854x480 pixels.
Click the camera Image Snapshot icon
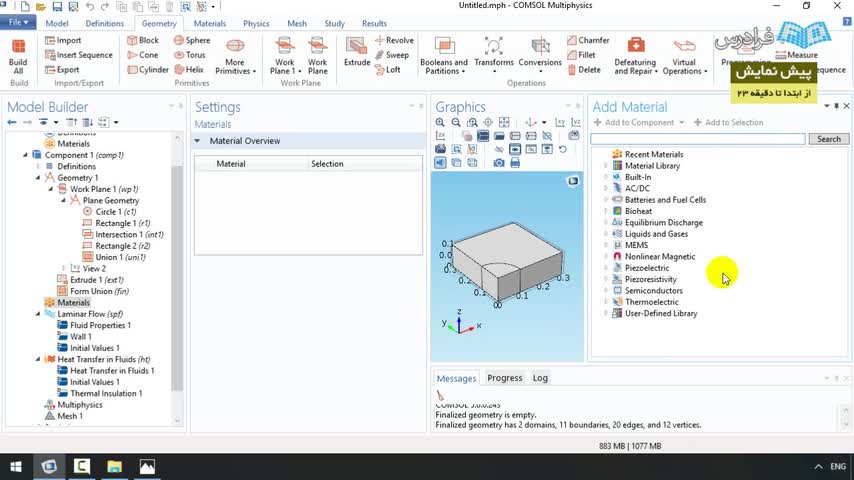[x=498, y=163]
